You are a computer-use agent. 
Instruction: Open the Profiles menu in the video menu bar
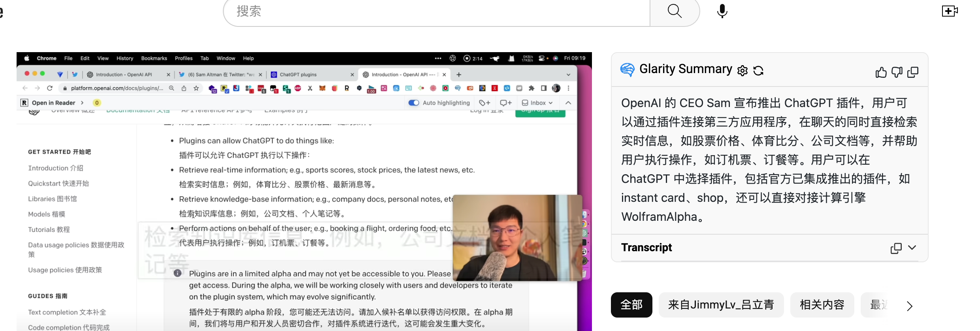tap(184, 58)
